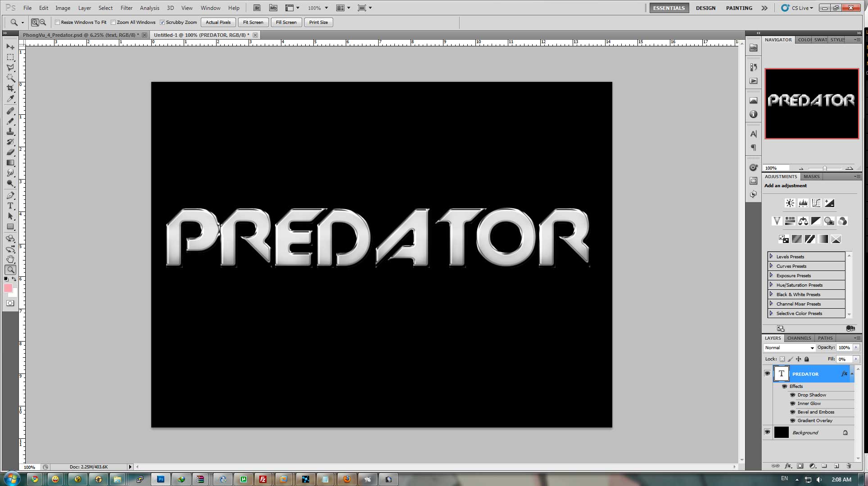868x486 pixels.
Task: Select the Path Selection tool
Action: 10,216
